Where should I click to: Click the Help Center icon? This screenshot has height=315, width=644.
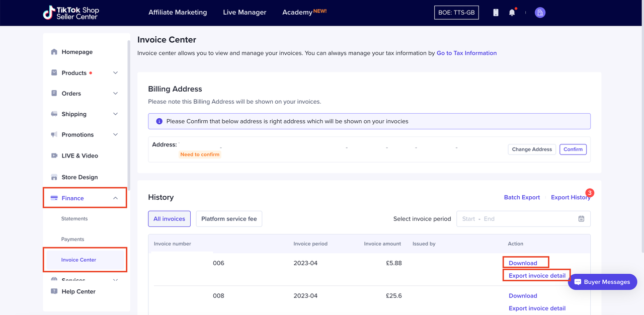point(54,291)
